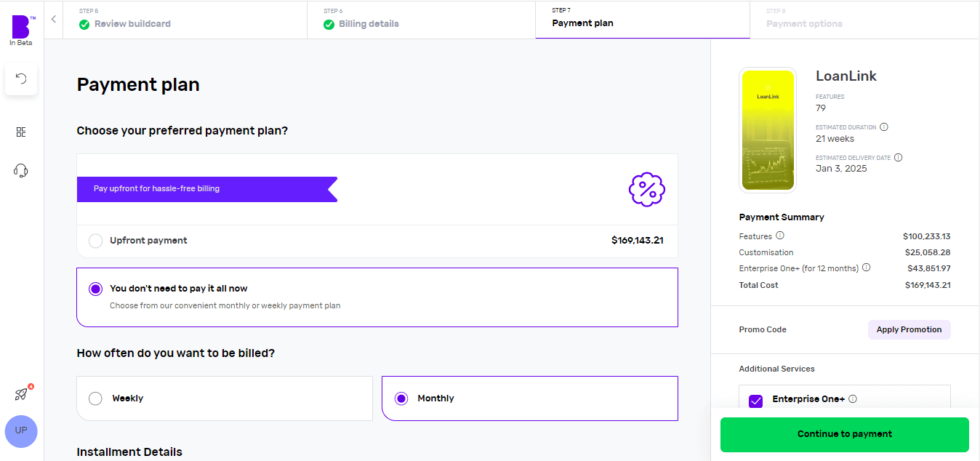Click the Installment Details heading
This screenshot has height=461, width=980.
point(129,452)
